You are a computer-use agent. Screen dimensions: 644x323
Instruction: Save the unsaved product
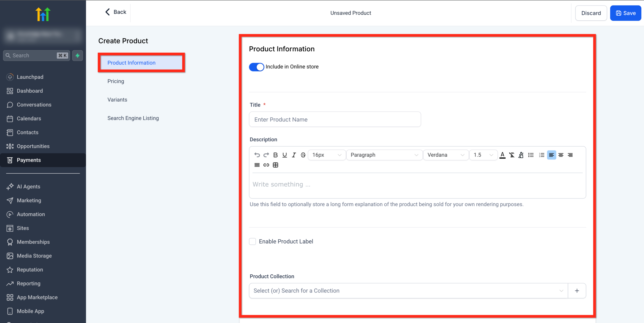click(x=626, y=13)
